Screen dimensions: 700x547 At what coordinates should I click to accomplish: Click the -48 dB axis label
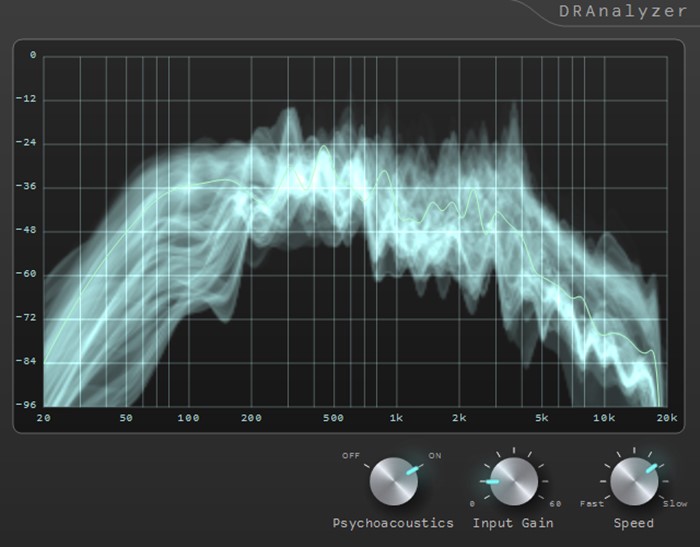(28, 230)
